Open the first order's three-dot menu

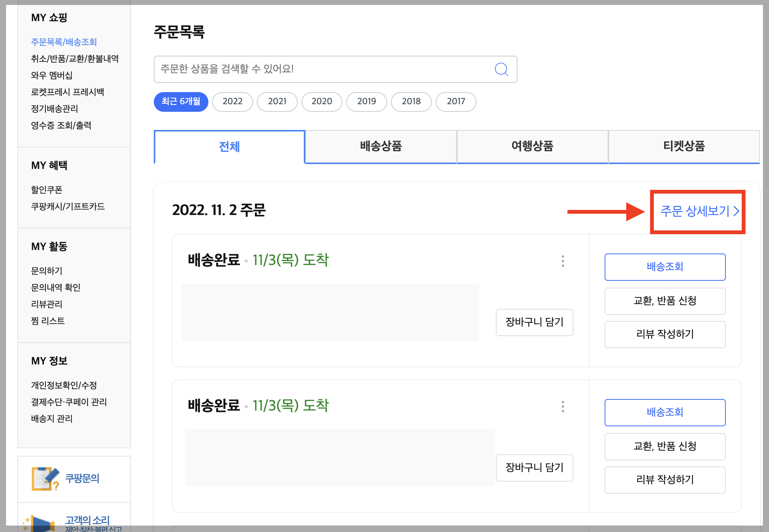coord(563,261)
